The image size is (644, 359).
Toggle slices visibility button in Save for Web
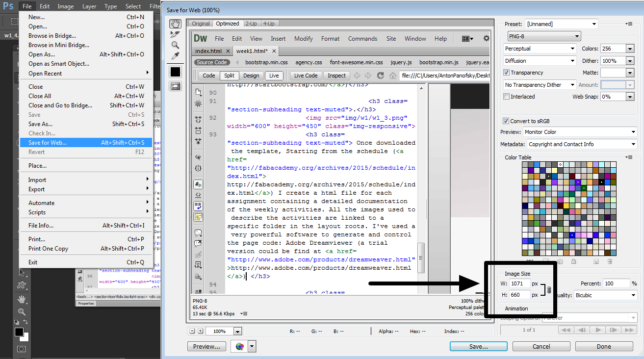[x=175, y=86]
